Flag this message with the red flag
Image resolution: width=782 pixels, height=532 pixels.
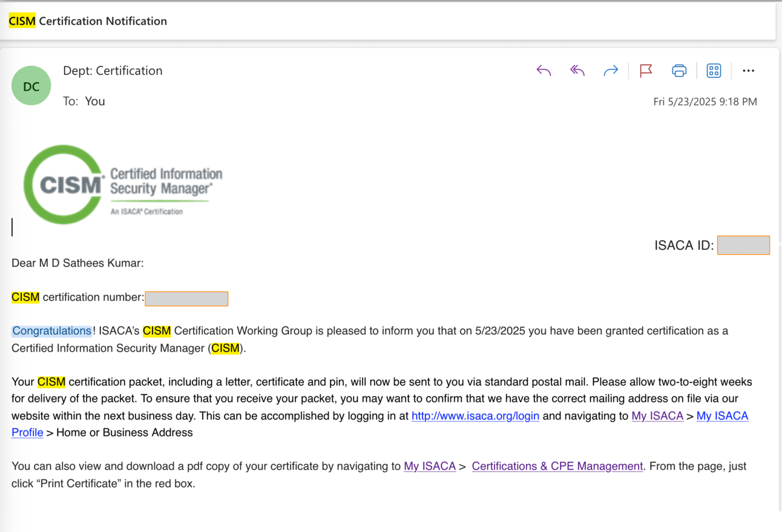point(646,71)
